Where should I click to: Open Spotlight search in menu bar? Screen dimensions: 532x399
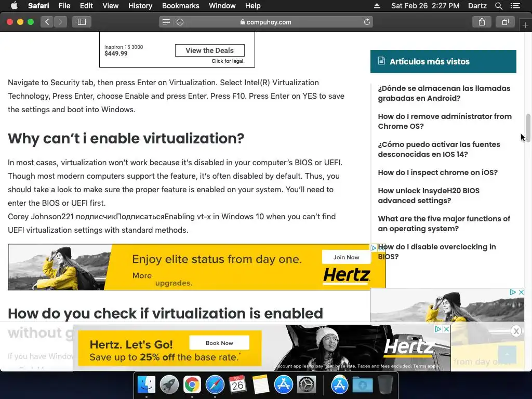coord(498,6)
